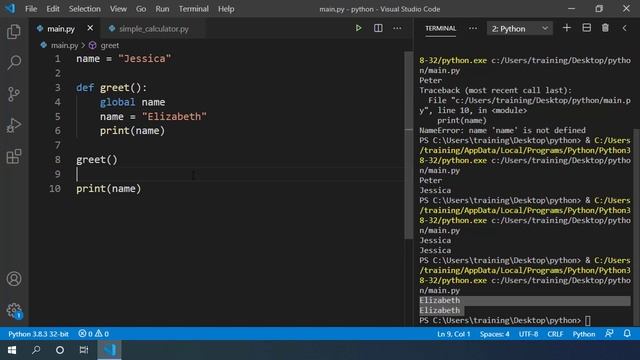This screenshot has width=640, height=360.
Task: Create a new terminal with plus icon
Action: click(x=567, y=28)
